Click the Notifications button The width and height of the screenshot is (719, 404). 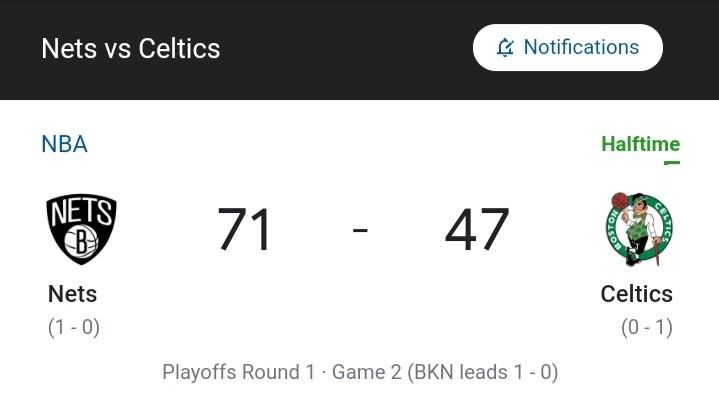[x=568, y=48]
